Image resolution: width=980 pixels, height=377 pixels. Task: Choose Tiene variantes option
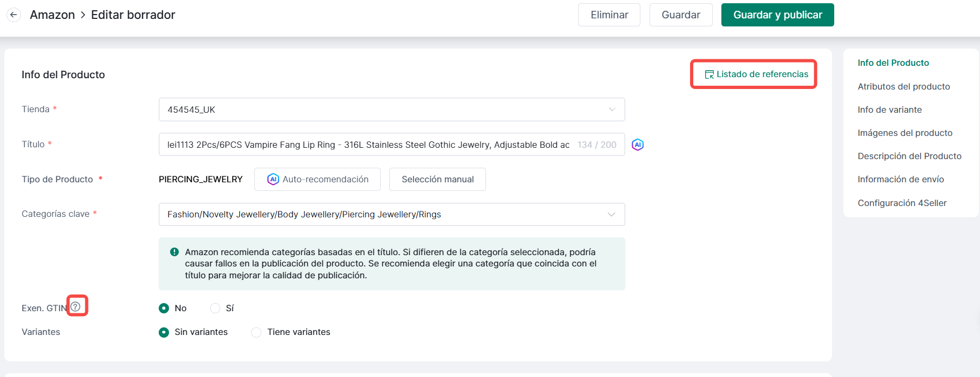coord(256,332)
